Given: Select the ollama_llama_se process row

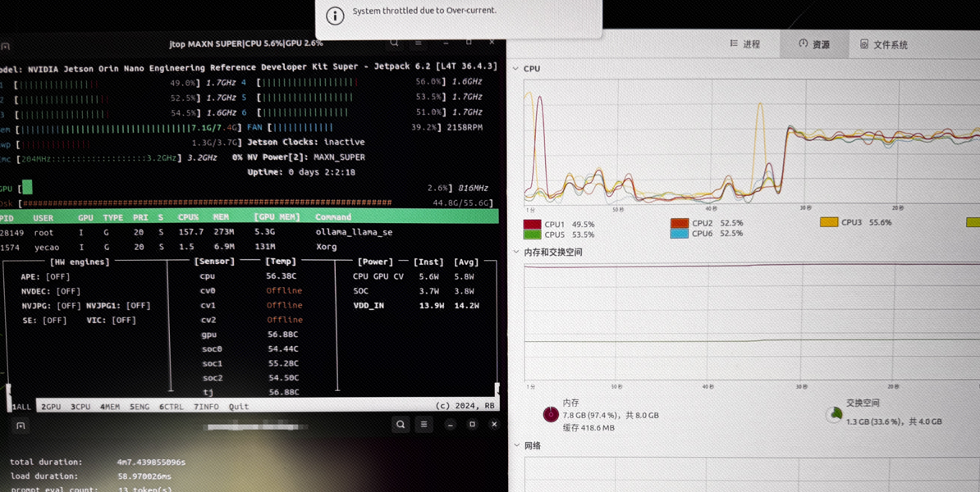Looking at the screenshot, I should point(250,232).
